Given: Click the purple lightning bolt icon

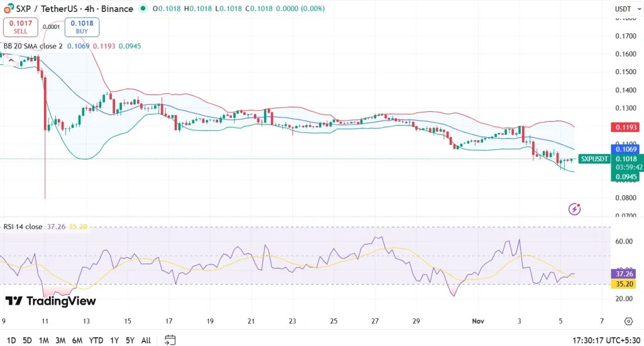Looking at the screenshot, I should [574, 209].
